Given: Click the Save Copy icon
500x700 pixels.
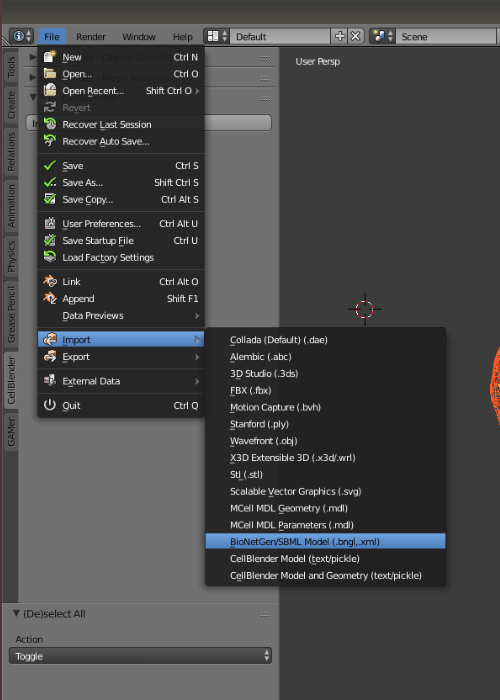Looking at the screenshot, I should [x=50, y=199].
